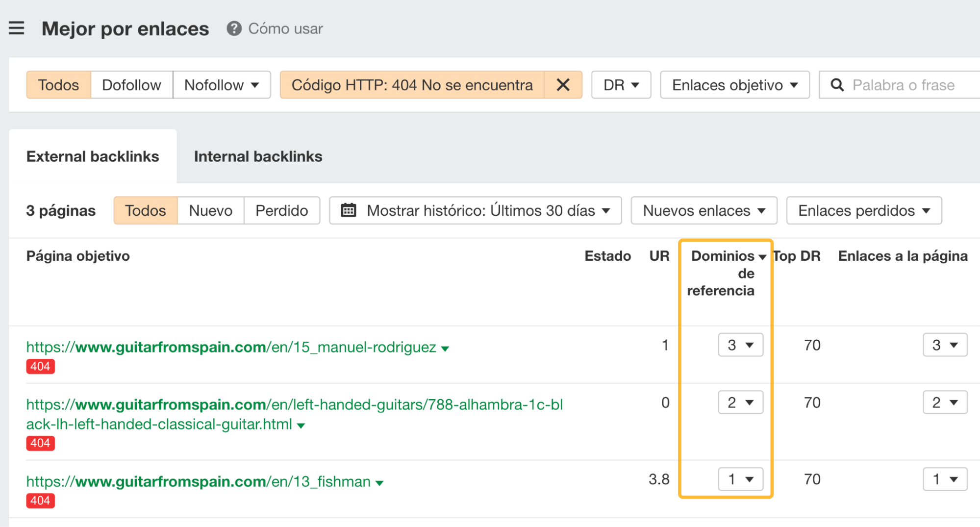This screenshot has height=527, width=980.
Task: Open the dominios dropdown showing 3 for manuel-rodriguez
Action: click(x=740, y=345)
